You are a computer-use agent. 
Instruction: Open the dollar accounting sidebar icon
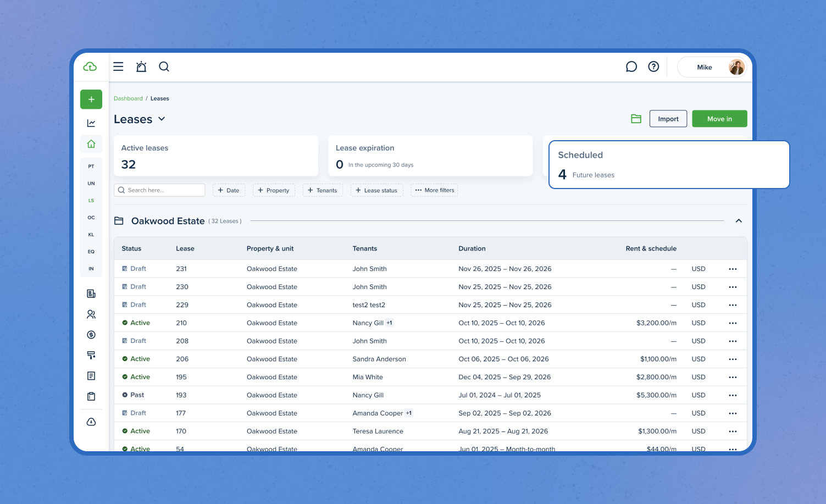tap(91, 335)
